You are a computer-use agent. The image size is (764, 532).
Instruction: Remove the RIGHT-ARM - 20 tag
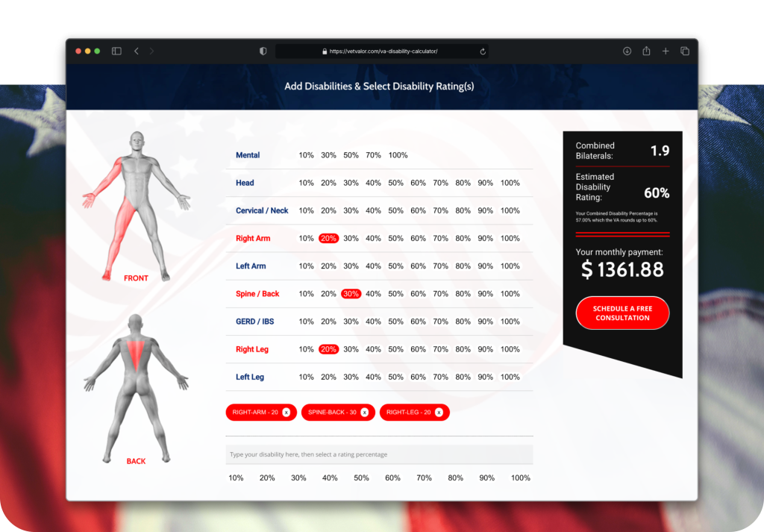click(286, 412)
